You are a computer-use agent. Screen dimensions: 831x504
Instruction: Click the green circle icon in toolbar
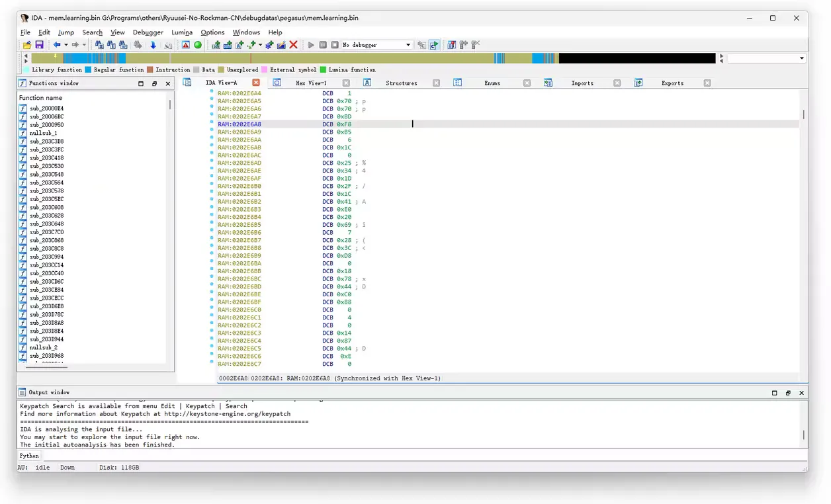(x=198, y=45)
